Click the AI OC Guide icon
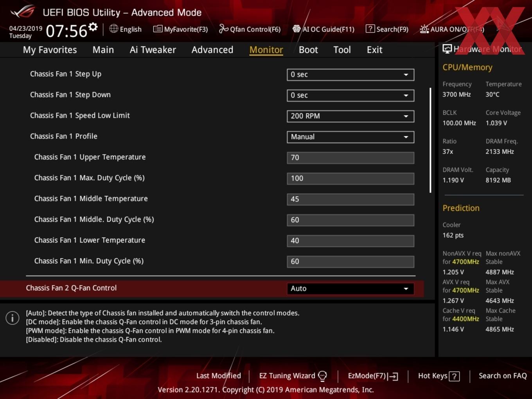The image size is (532, 399). click(x=297, y=29)
